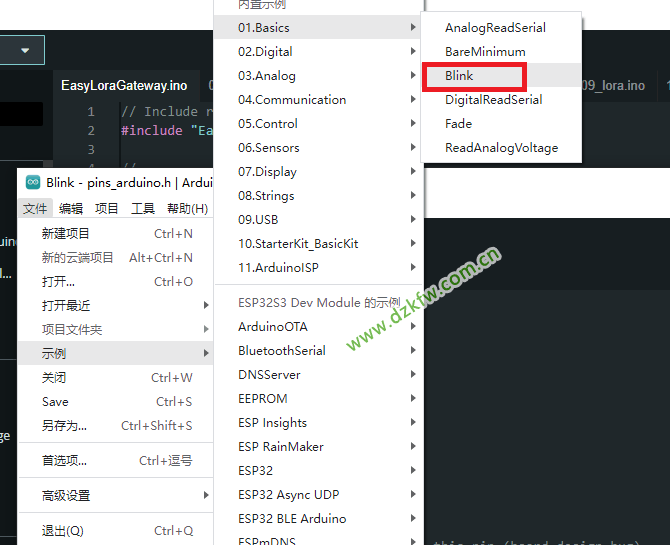
Task: Select 首选项... to open preferences
Action: [x=64, y=461]
